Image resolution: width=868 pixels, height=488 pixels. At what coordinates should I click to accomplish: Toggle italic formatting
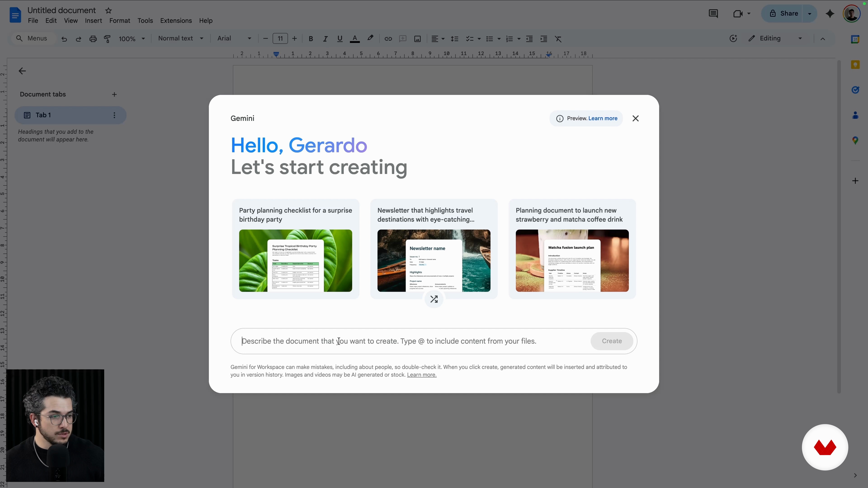[x=325, y=39]
